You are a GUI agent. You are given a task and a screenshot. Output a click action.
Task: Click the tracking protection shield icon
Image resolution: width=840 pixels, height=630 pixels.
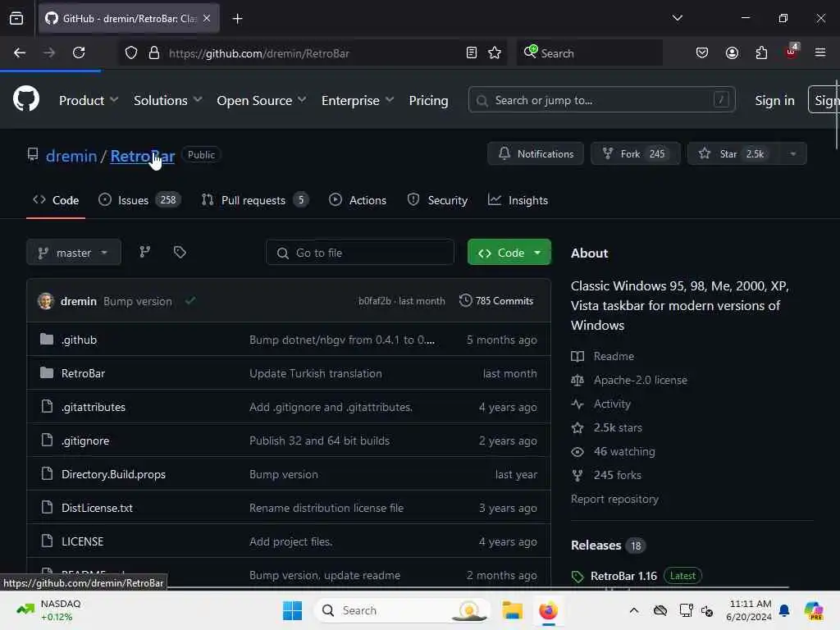tap(131, 53)
